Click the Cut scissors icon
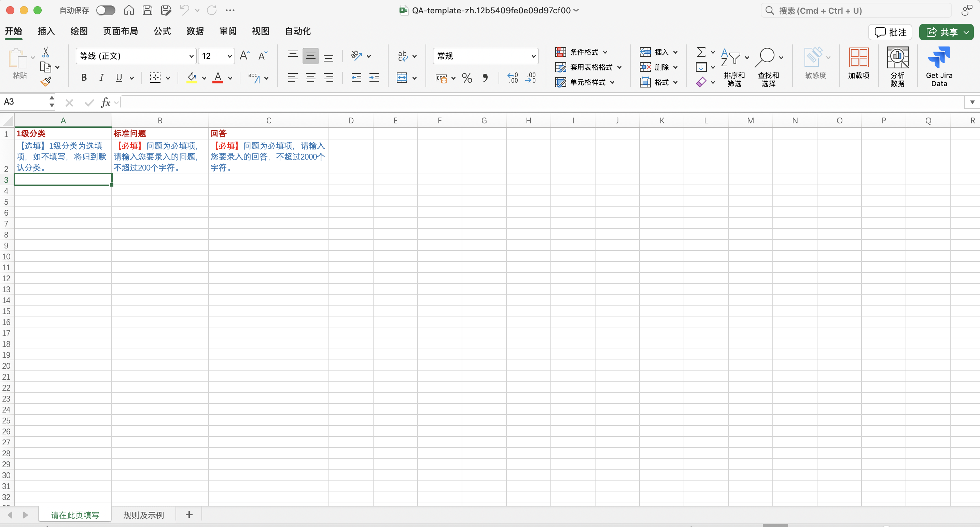 (x=46, y=52)
